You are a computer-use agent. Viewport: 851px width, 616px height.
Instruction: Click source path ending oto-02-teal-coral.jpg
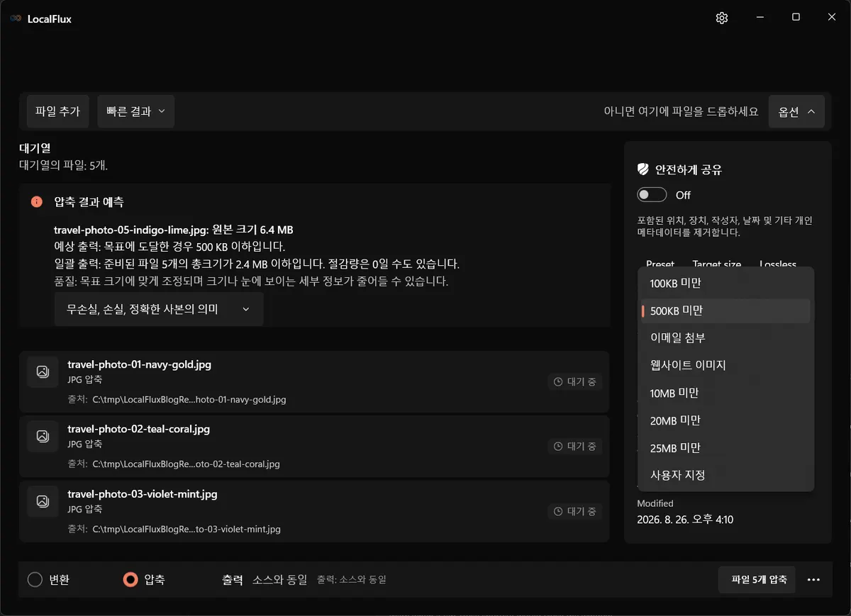point(187,464)
